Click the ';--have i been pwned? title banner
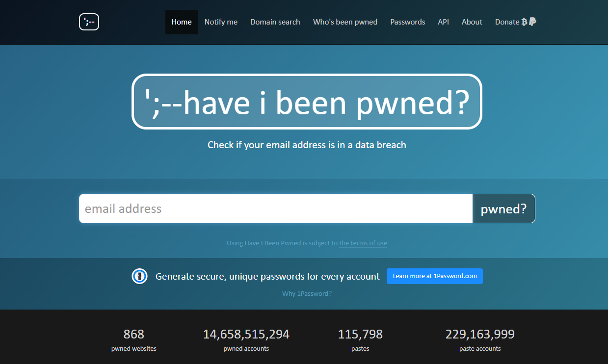Screen dimensions: 608x364 pos(307,102)
